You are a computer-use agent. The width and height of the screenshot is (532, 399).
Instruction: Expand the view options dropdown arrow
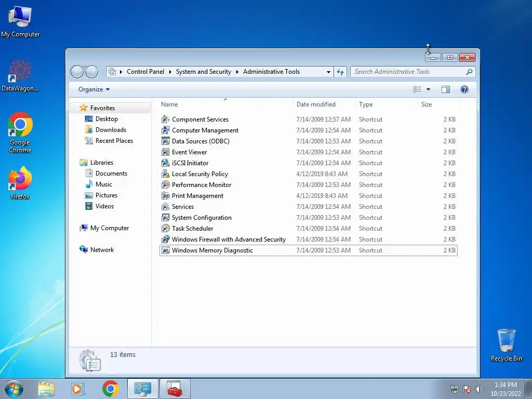pyautogui.click(x=428, y=89)
